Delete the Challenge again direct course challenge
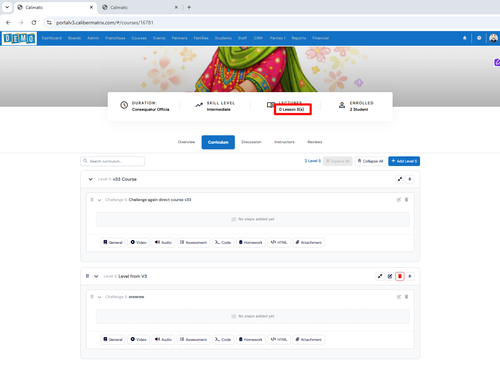Image resolution: width=500 pixels, height=367 pixels. pos(406,200)
